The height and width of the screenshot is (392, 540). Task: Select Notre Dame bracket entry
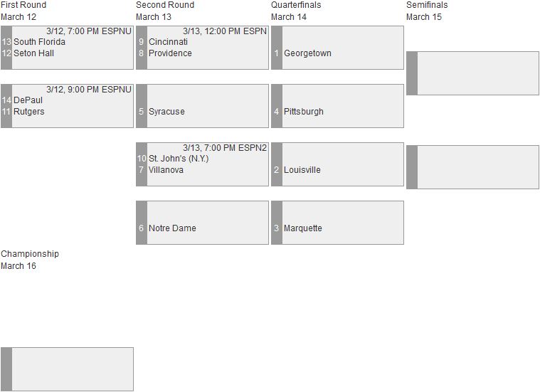172,228
